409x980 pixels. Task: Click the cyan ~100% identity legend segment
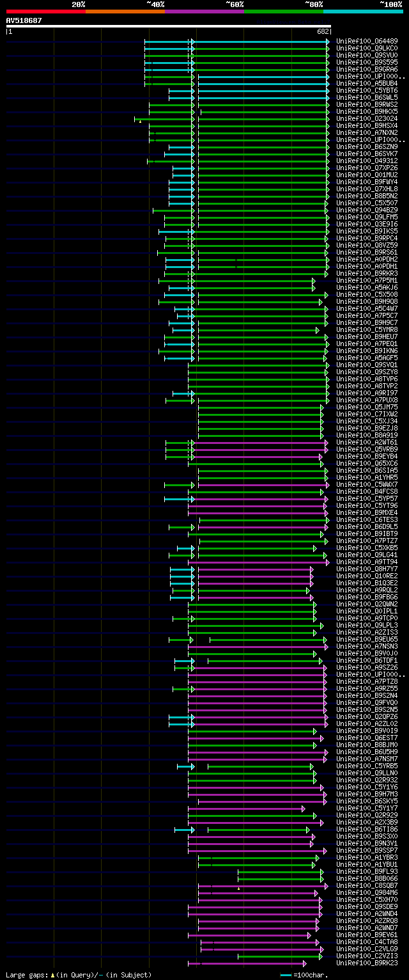coord(363,12)
